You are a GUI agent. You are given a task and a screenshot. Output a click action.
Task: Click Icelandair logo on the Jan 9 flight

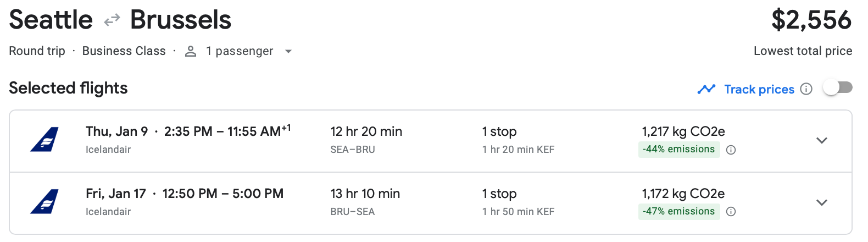click(44, 140)
